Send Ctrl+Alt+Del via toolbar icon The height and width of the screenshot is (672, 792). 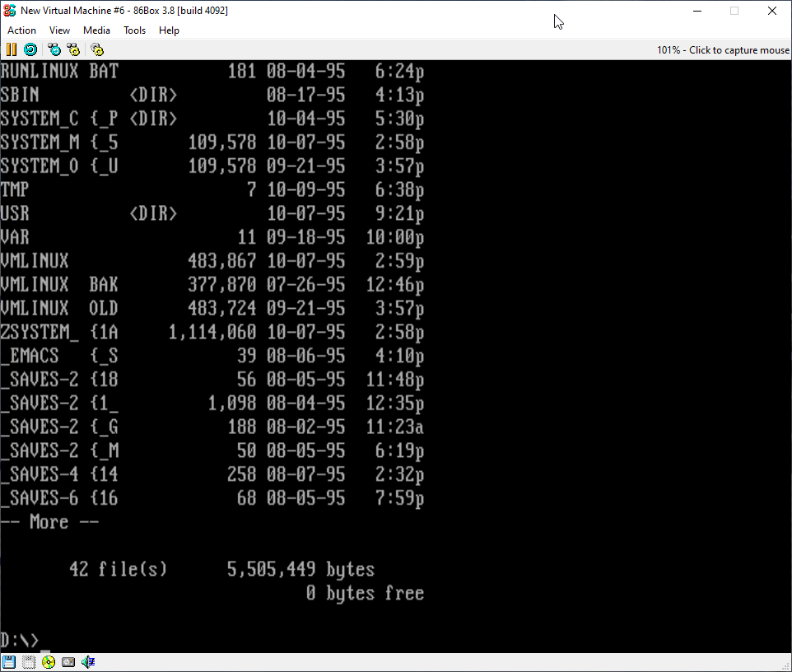point(54,49)
